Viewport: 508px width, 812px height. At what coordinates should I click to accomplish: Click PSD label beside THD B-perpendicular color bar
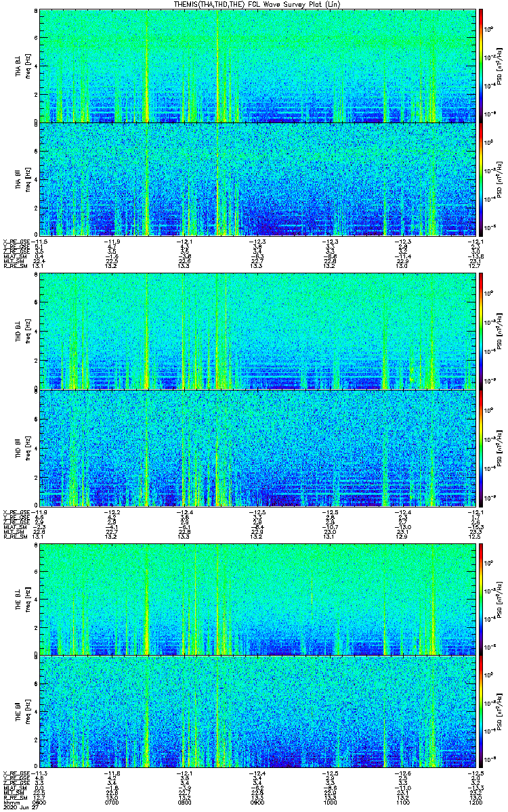point(500,331)
